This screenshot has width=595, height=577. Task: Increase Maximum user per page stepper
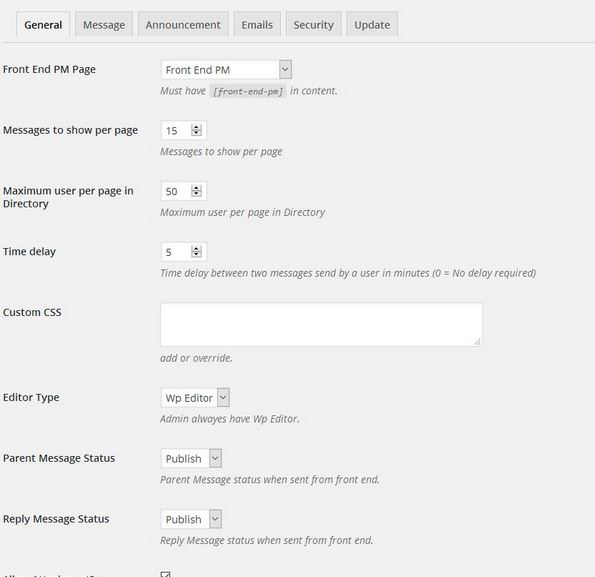(196, 188)
